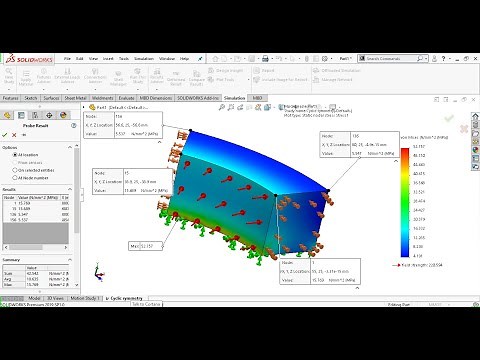The image size is (480, 360).
Task: Click the Deformed Result button
Action: [176, 78]
